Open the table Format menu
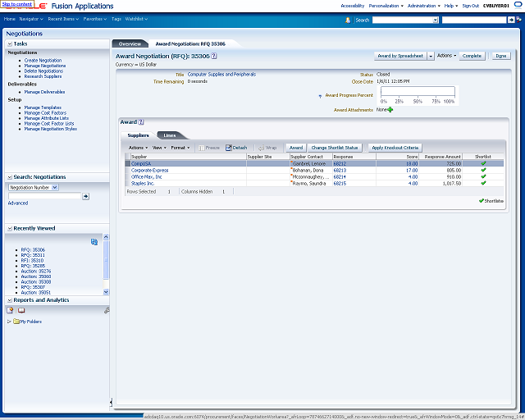The height and width of the screenshot is (420, 525). coord(180,148)
